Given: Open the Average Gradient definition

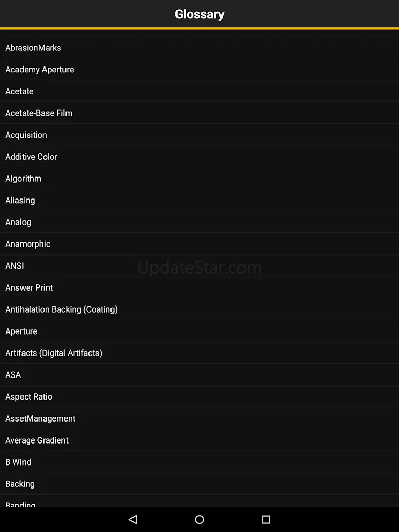Looking at the screenshot, I should click(199, 440).
